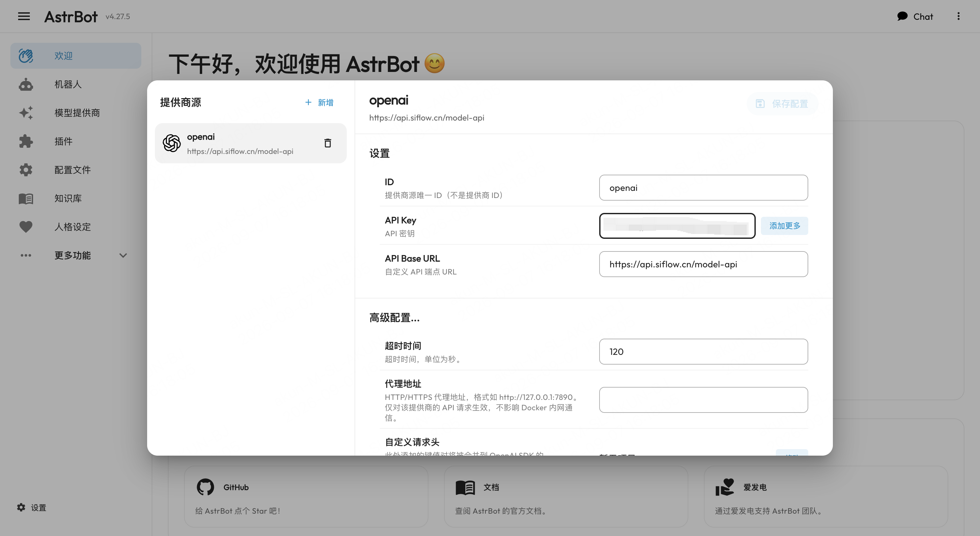The height and width of the screenshot is (536, 980).
Task: Click the 超时时间 field showing 120
Action: [x=704, y=352]
